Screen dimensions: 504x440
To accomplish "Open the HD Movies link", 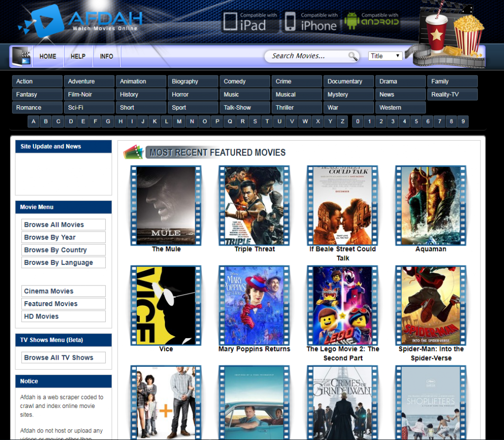I will pyautogui.click(x=63, y=316).
